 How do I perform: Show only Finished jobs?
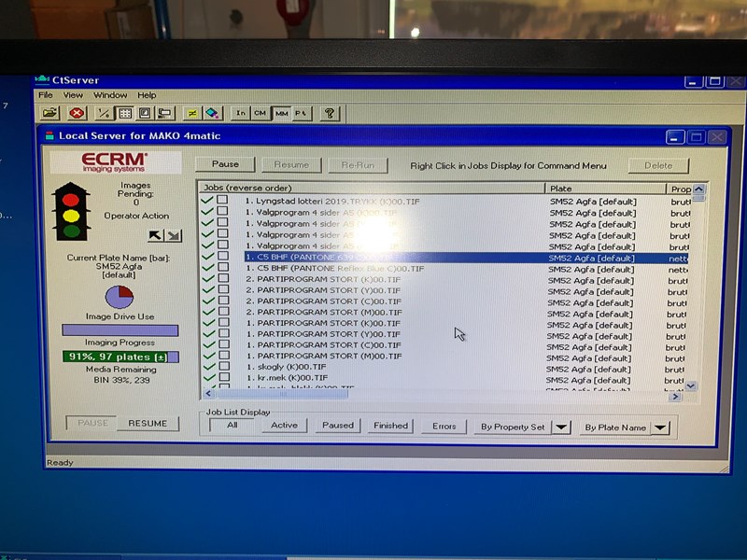(390, 426)
